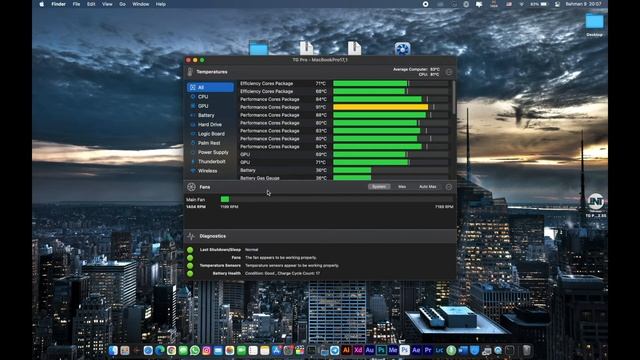Click the fan icon in the Fans header
Viewport: 640px width, 360px height.
pyautogui.click(x=191, y=187)
